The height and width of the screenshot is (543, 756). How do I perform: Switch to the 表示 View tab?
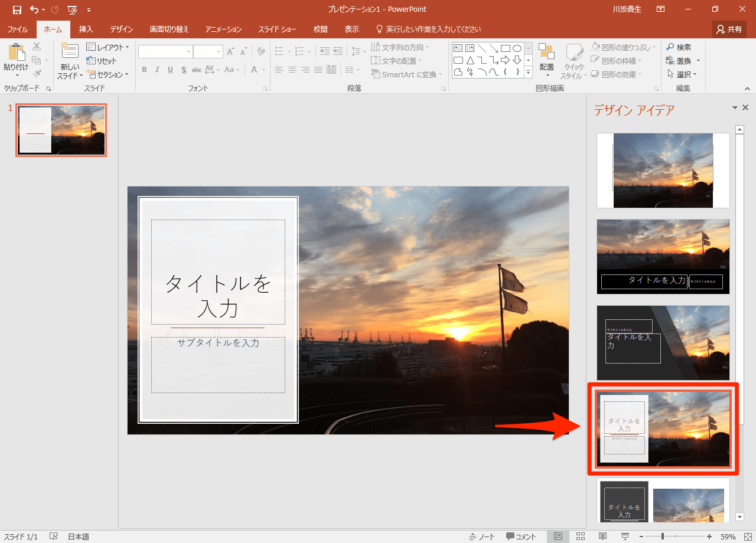352,29
